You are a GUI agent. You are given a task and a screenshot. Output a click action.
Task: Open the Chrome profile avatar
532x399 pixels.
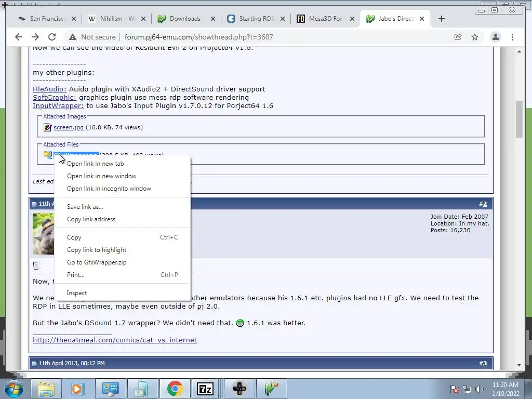[495, 37]
